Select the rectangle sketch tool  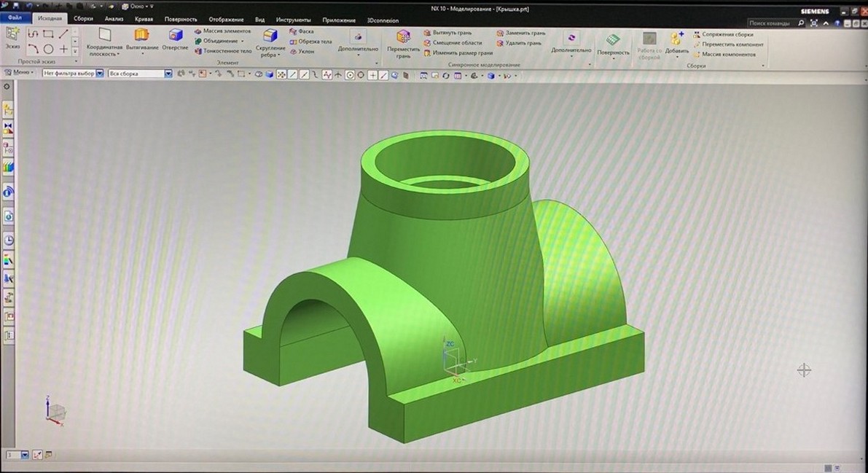click(x=48, y=34)
